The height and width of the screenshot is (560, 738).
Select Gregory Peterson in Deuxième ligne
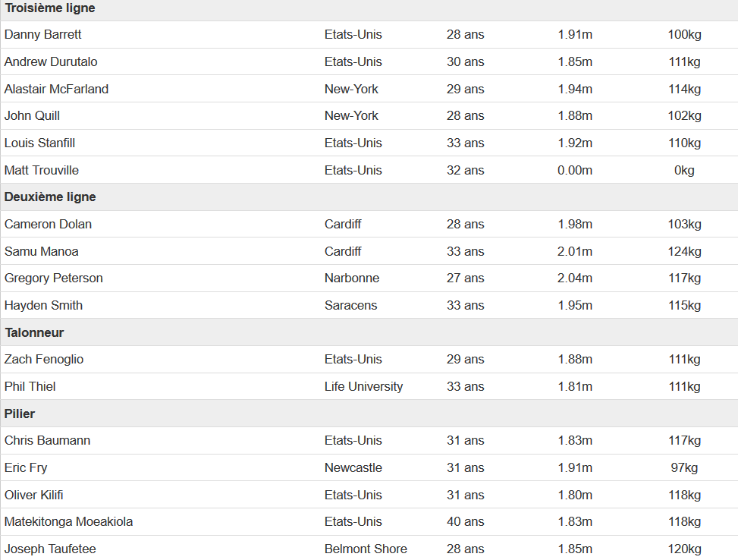coord(54,278)
